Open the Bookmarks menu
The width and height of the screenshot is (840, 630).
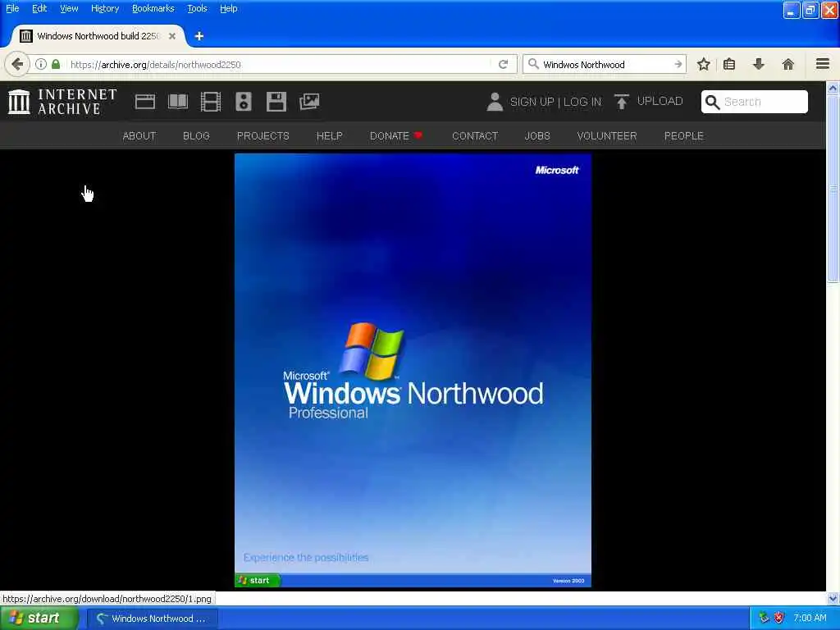153,8
